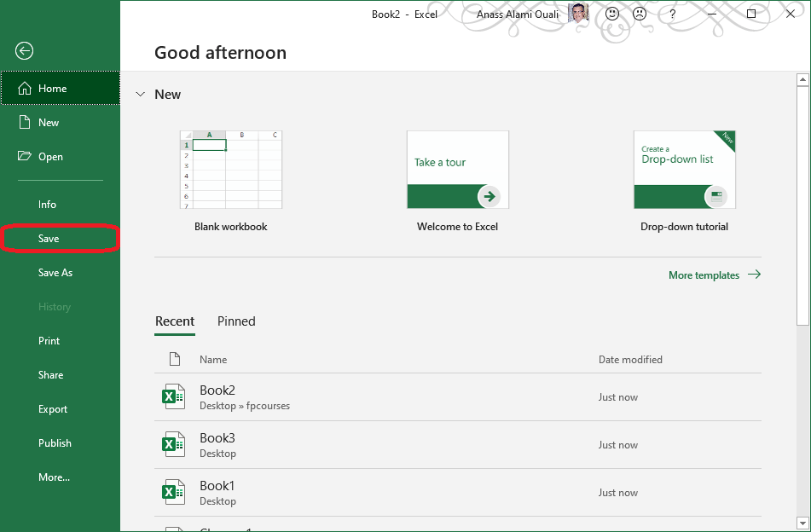
Task: Click the More templates arrow
Action: [754, 275]
